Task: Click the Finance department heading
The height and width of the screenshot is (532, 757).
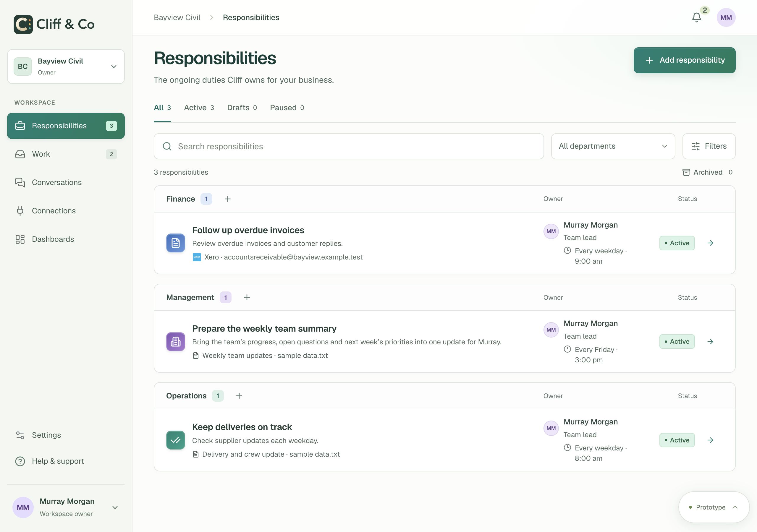Action: coord(181,199)
